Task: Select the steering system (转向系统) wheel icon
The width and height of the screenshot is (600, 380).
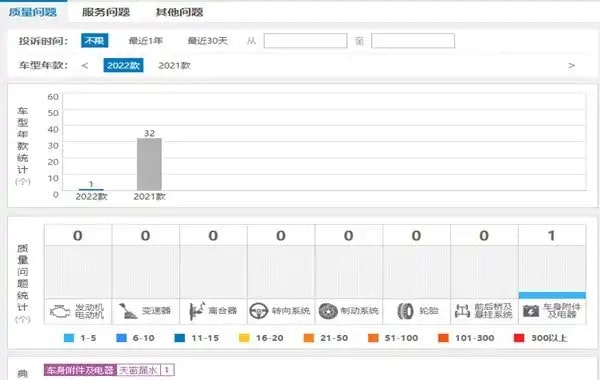Action: (259, 311)
